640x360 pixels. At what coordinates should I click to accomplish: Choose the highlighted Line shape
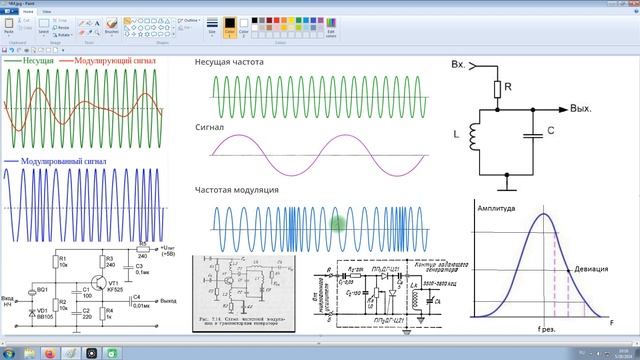click(127, 21)
